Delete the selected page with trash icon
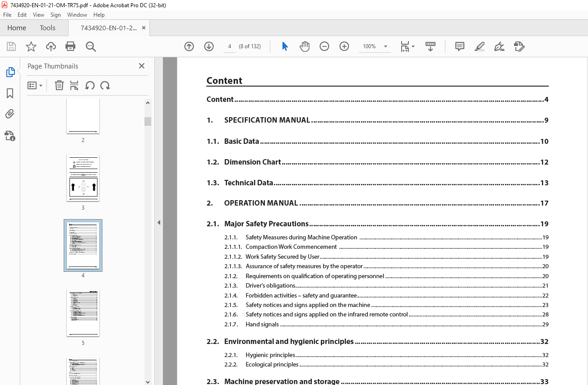The image size is (588, 385). click(59, 85)
